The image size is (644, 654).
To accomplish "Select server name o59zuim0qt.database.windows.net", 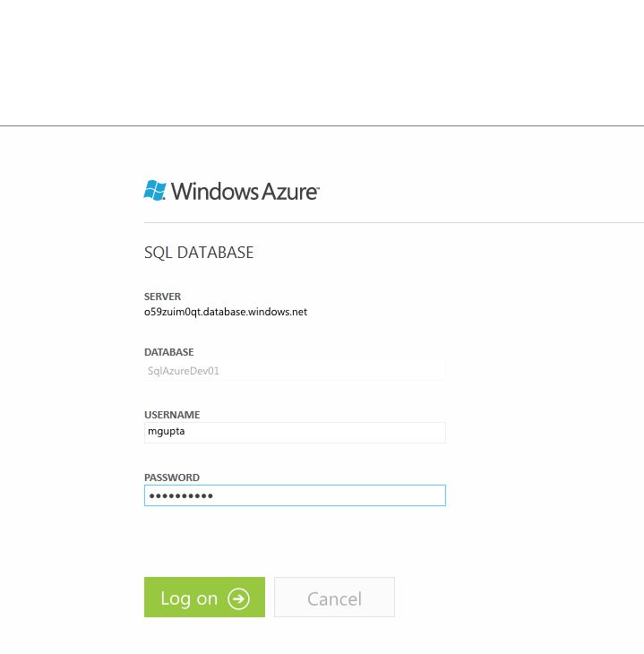I will tap(226, 312).
